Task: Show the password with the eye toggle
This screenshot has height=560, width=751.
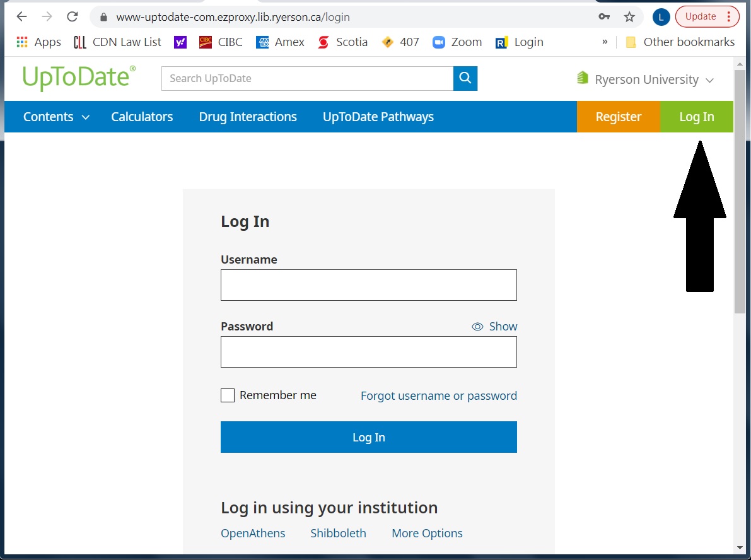Action: (x=495, y=327)
